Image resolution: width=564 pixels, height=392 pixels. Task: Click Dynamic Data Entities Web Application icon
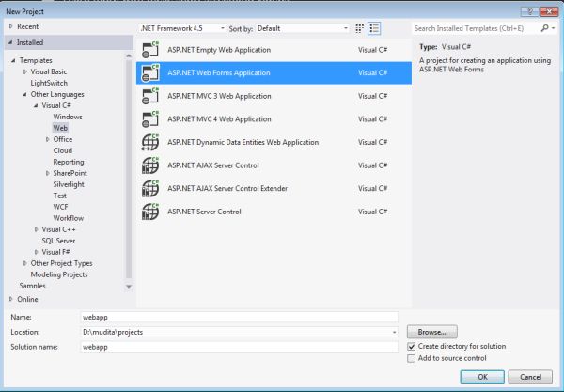[150, 142]
